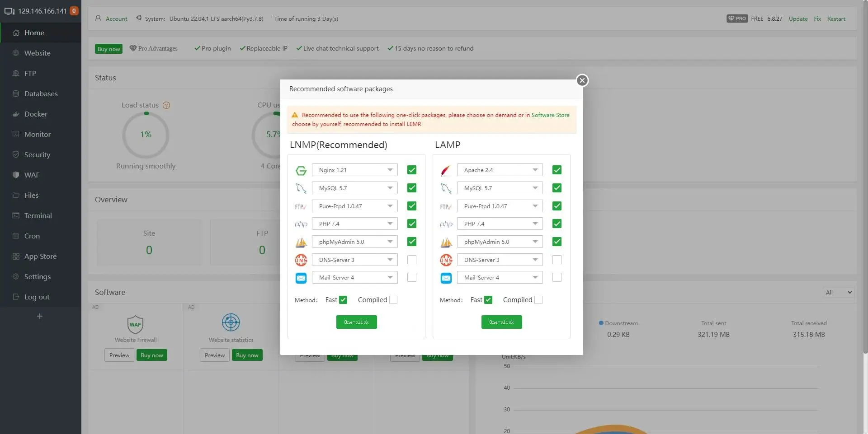The width and height of the screenshot is (868, 434).
Task: Click the phpMyAdmin sailboat icon in LAMP column
Action: 446,242
